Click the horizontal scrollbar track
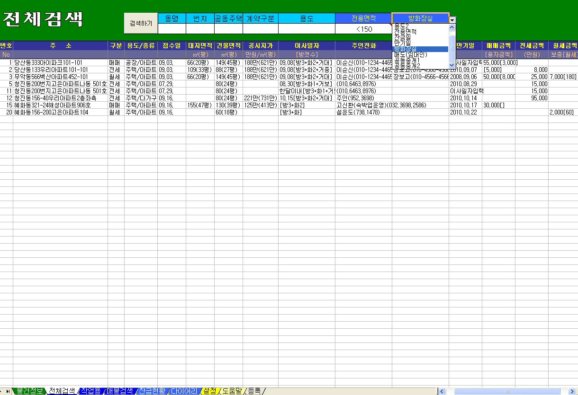The image size is (578, 395). point(507,391)
